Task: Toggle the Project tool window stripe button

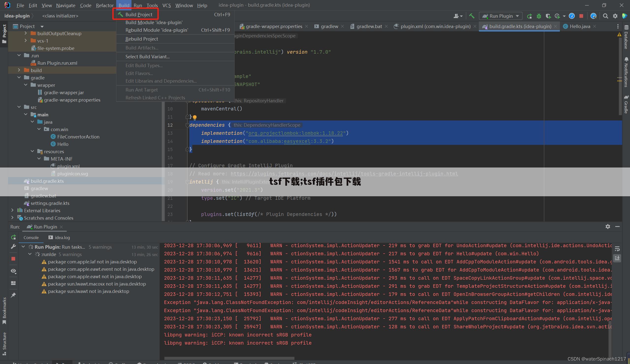Action: [4, 34]
